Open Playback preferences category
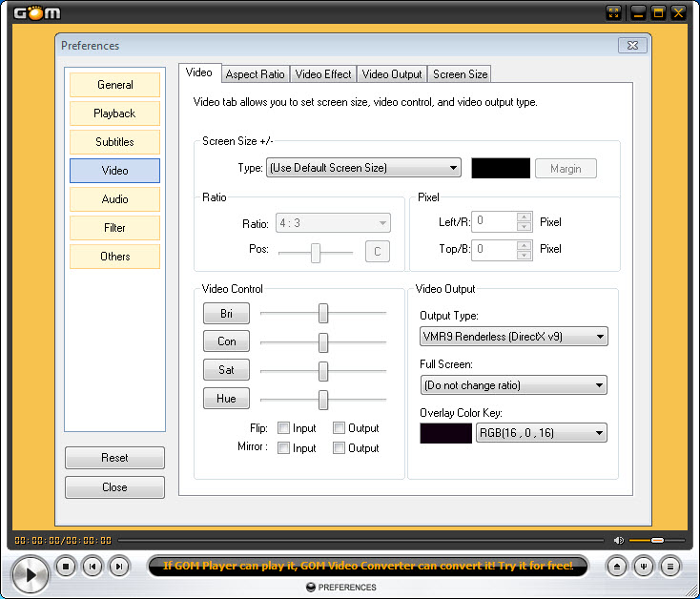 click(x=114, y=114)
